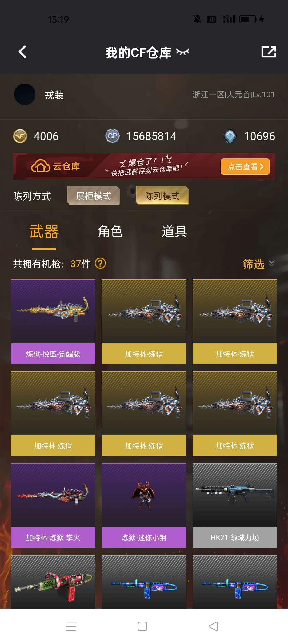Tap the back arrow icon
288x644 pixels.
23,52
